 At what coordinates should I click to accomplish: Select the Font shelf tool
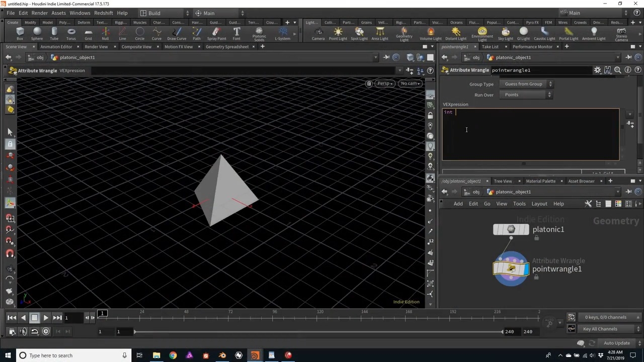pos(236,34)
